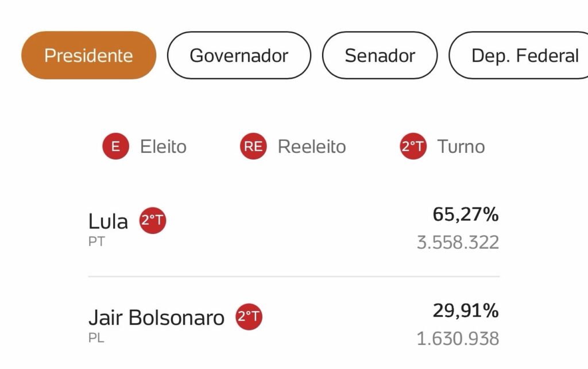Image resolution: width=588 pixels, height=369 pixels.
Task: Click the Turno legend label
Action: point(461,147)
